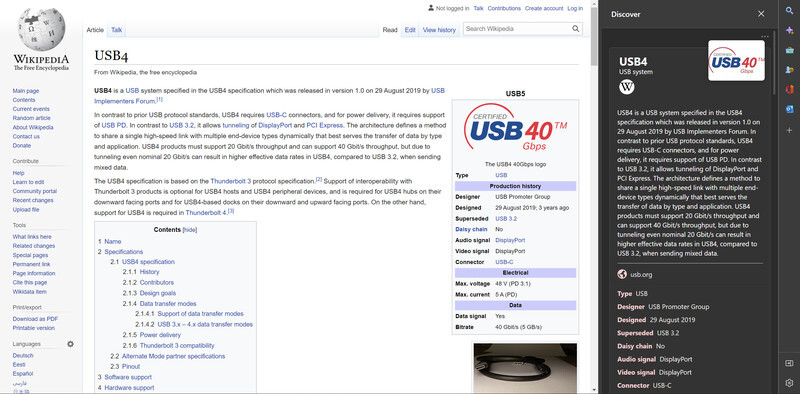Switch language to Deutsch

point(23,356)
